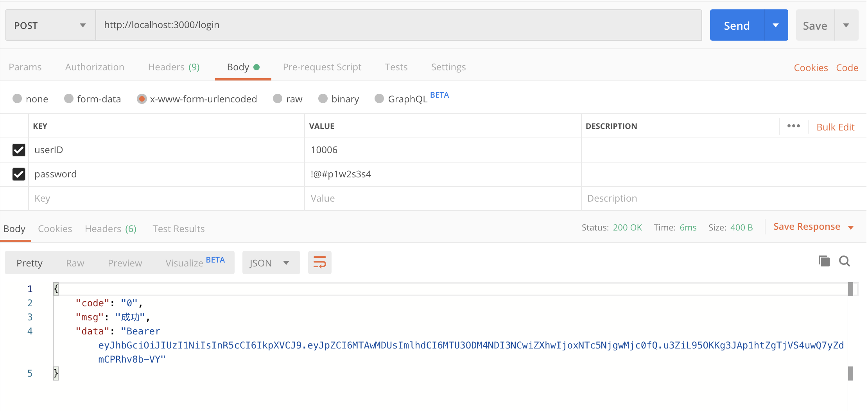This screenshot has width=868, height=411.
Task: Click the Send button
Action: (737, 25)
